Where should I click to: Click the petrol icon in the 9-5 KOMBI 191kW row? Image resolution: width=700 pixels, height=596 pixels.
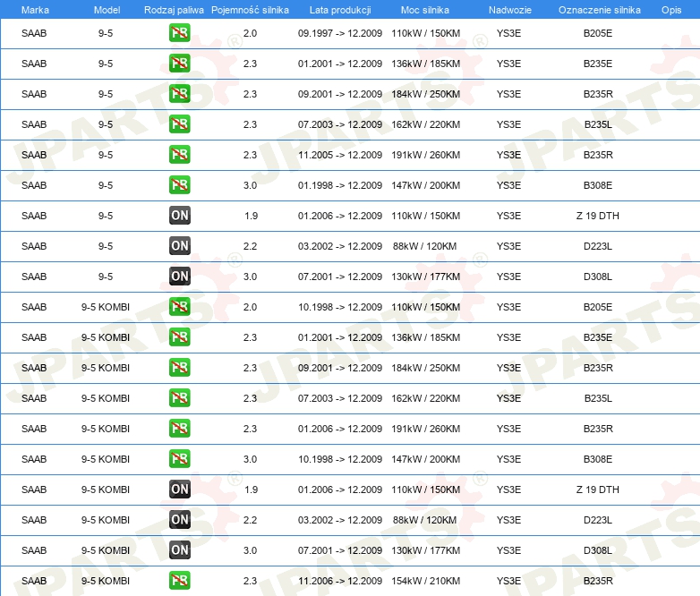click(179, 428)
